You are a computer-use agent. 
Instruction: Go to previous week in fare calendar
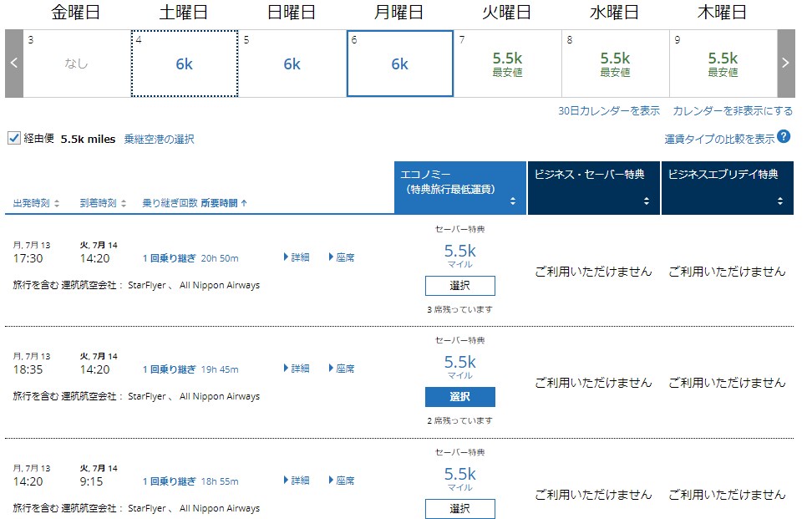click(14, 64)
